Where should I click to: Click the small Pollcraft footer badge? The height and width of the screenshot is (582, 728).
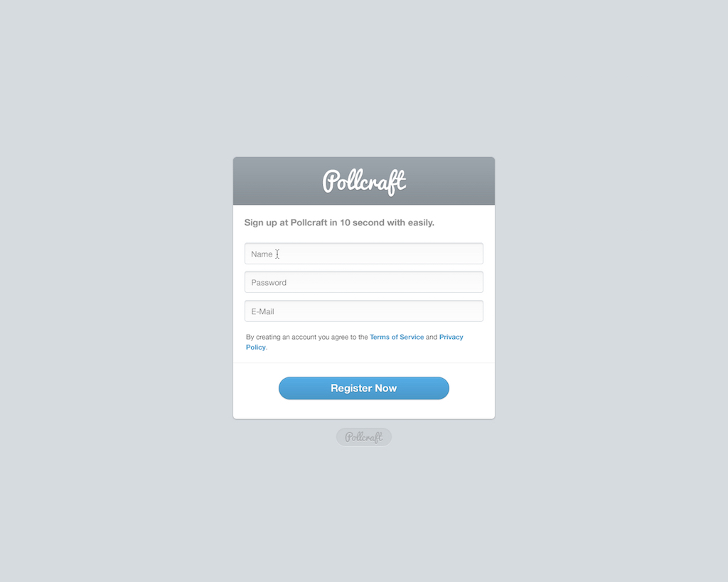364,437
